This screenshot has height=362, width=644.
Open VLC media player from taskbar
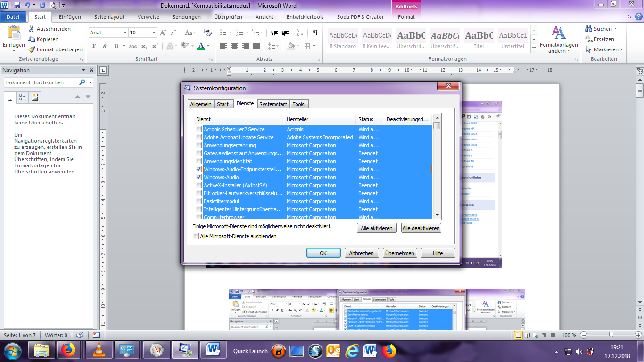click(98, 350)
